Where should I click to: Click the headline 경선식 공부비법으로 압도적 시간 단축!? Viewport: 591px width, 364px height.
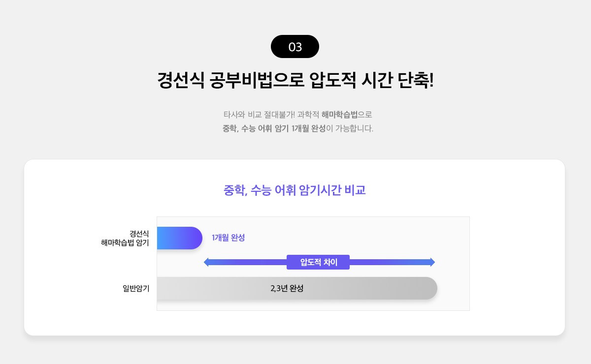(295, 80)
